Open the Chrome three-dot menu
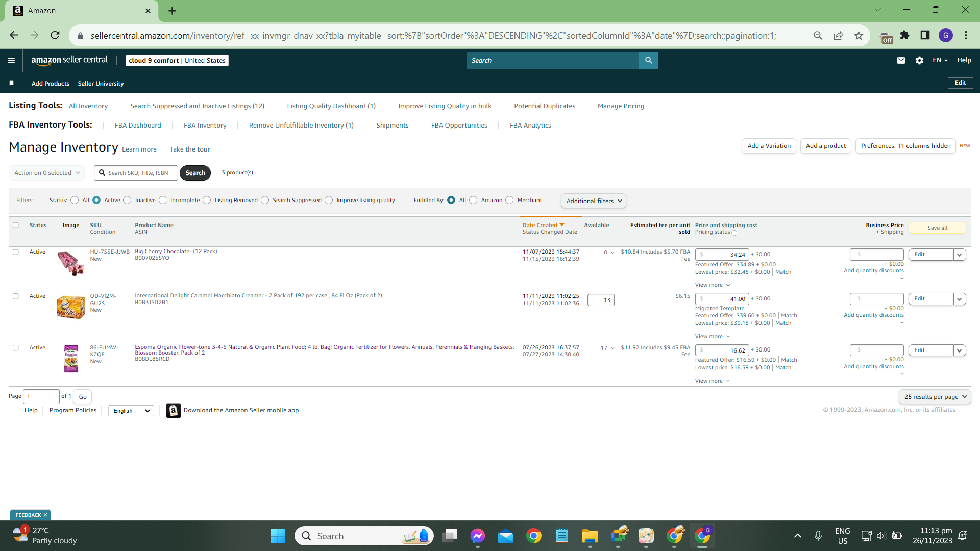The image size is (980, 551). click(x=966, y=35)
